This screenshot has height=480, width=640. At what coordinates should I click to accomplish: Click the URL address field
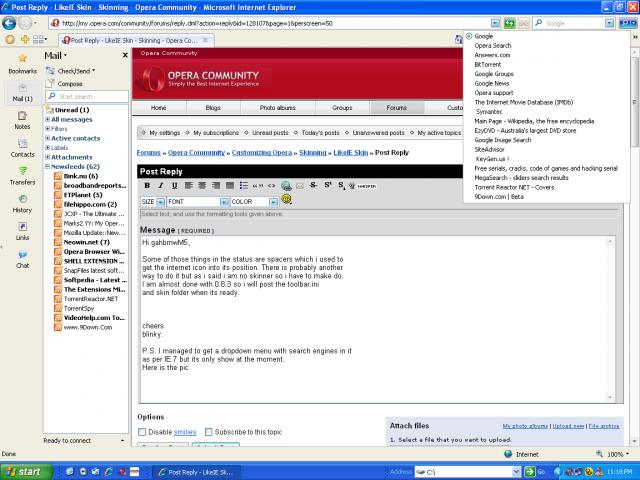click(x=273, y=23)
